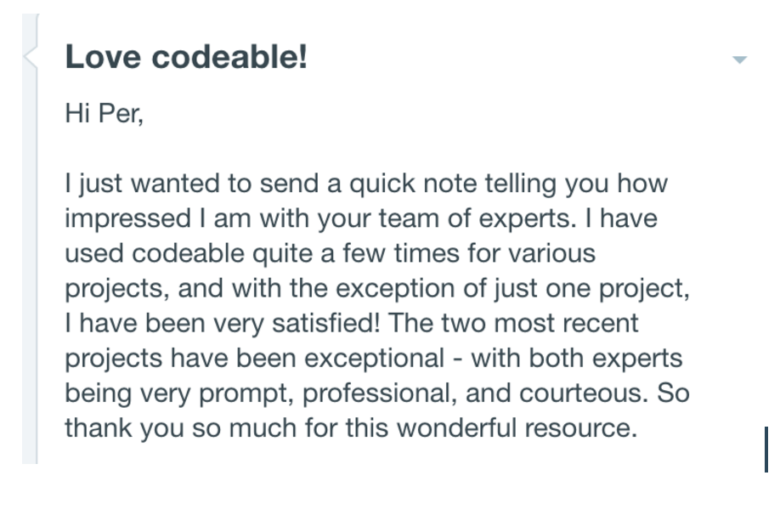Click the words "wonderful resource."
This screenshot has height=532, width=780.
pos(517,428)
